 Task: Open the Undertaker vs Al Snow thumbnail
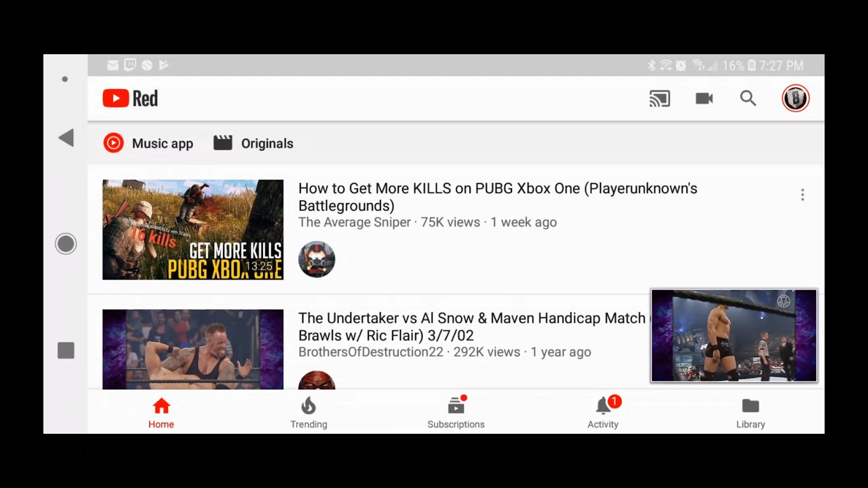pos(193,349)
